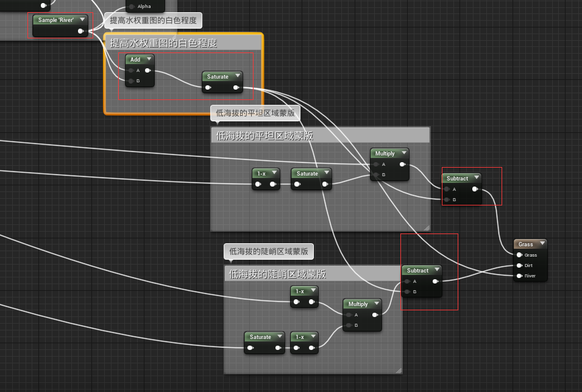Image resolution: width=582 pixels, height=392 pixels.
Task: Click output pin of 1-x in 平坦区域 comment
Action: (x=273, y=185)
